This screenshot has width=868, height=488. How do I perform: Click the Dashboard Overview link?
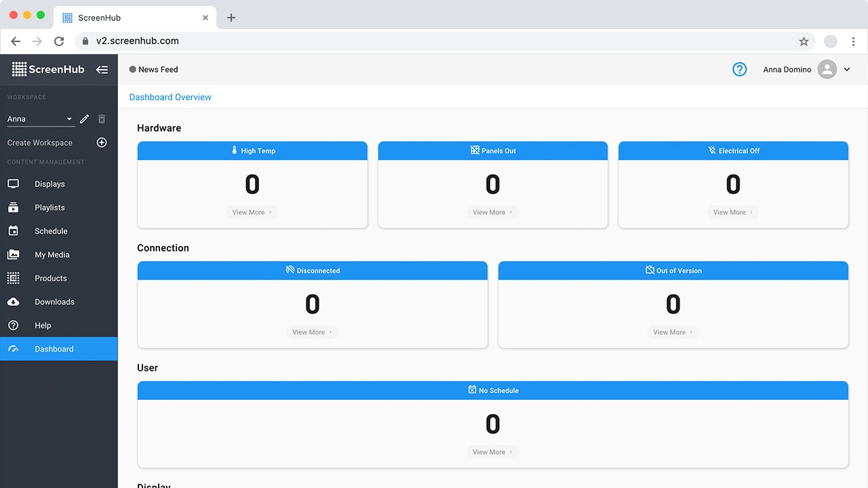pos(170,97)
